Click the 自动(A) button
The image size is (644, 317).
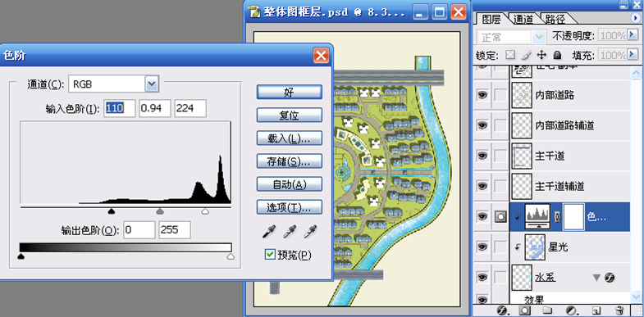point(289,184)
